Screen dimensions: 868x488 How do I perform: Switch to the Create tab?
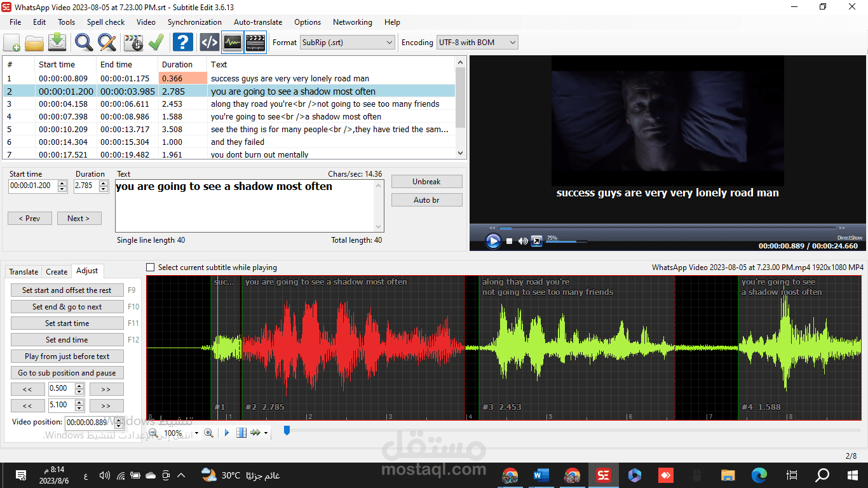(x=57, y=271)
